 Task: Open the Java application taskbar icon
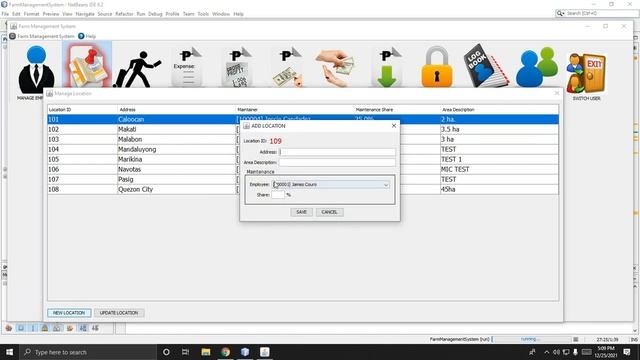(264, 352)
